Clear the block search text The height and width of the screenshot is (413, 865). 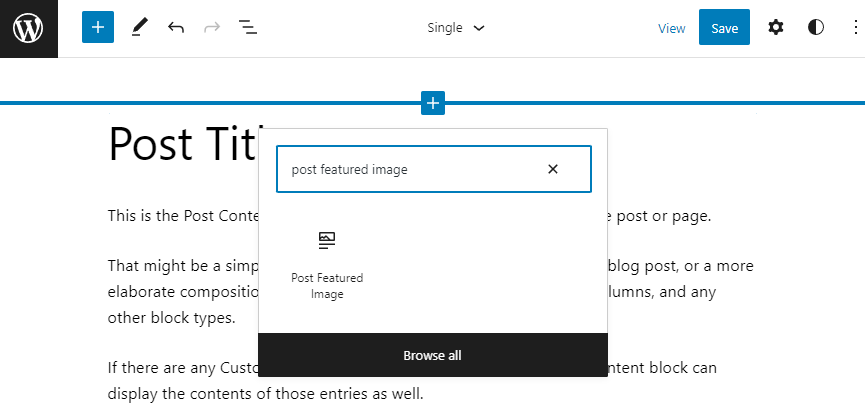pos(553,169)
